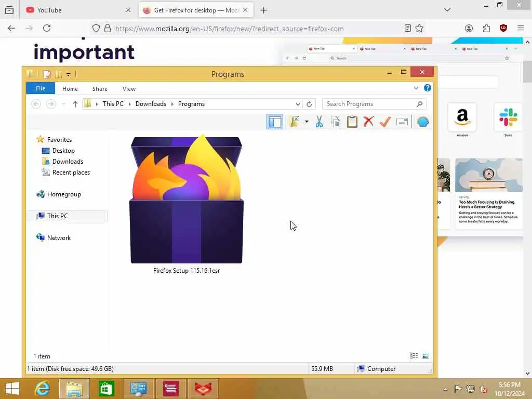Open the list all tabs dropdown

[447, 10]
